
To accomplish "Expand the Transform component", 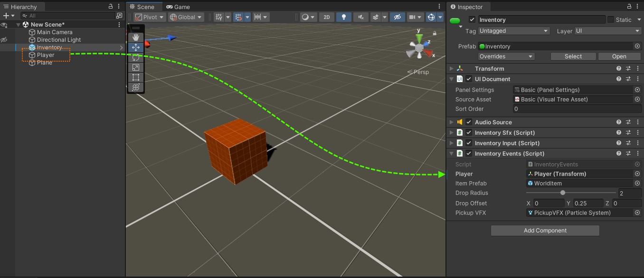I will [x=452, y=69].
